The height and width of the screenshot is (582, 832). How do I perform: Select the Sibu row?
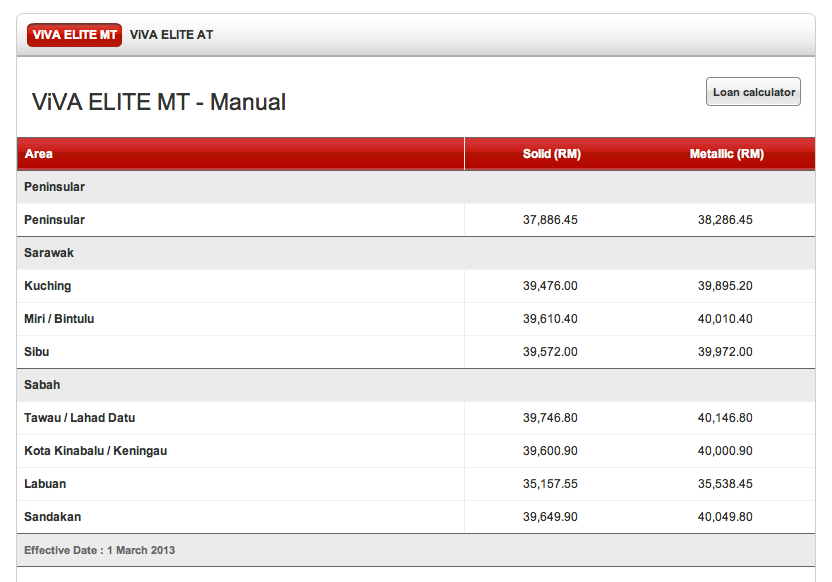(x=416, y=352)
